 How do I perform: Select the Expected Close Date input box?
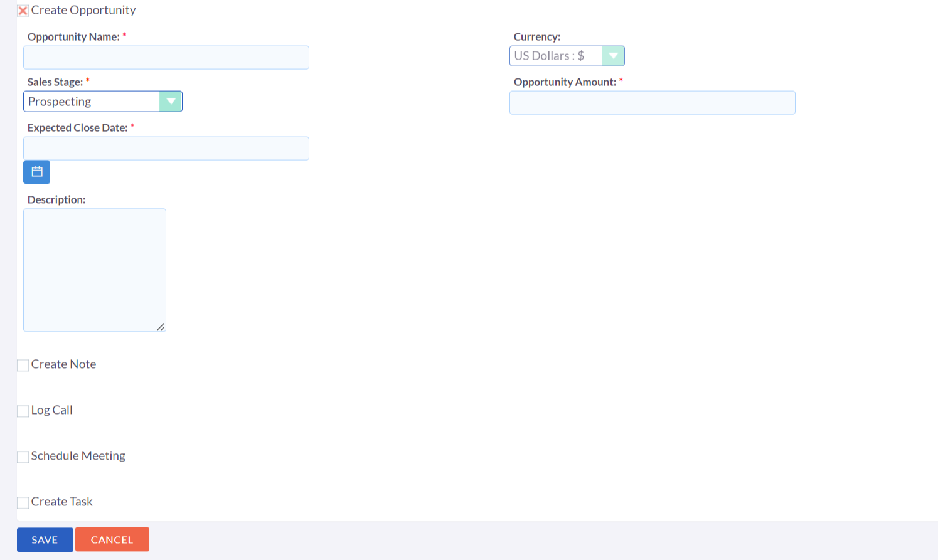[166, 149]
